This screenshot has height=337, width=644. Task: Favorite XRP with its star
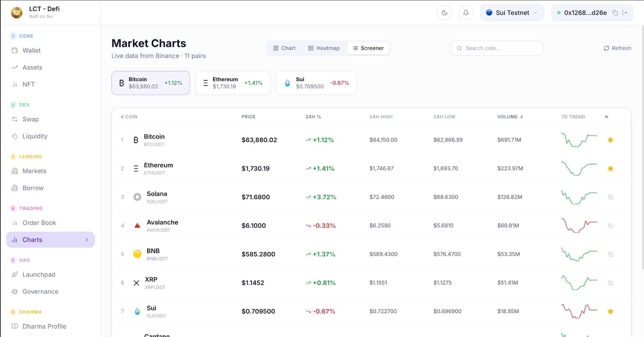(x=610, y=283)
